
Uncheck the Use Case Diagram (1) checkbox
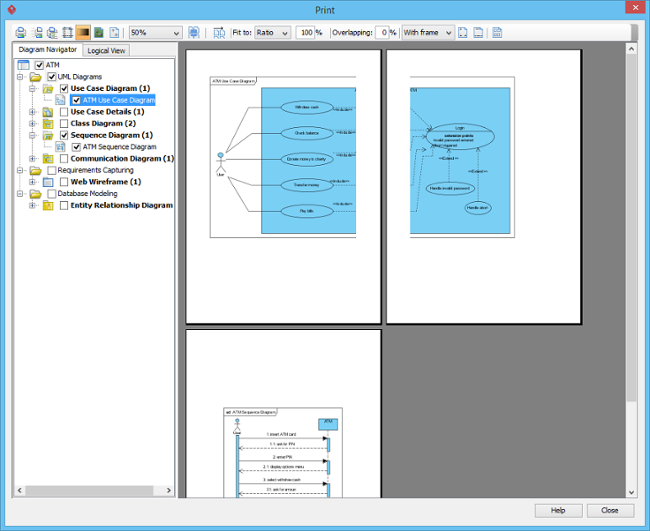[x=64, y=88]
